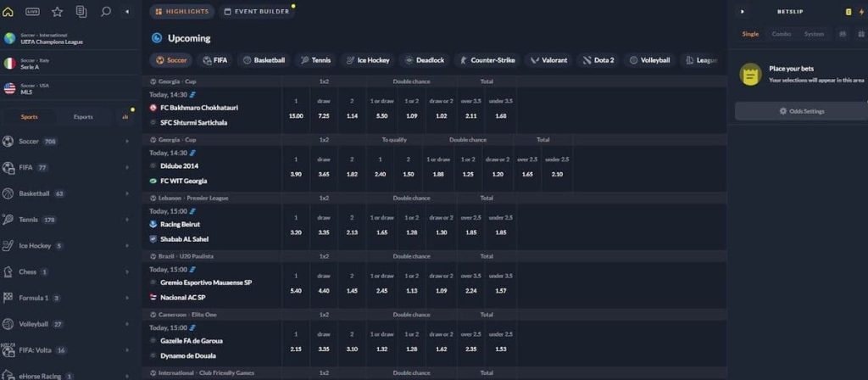Select Ice Hockey sport filter chip
This screenshot has width=868, height=380.
[368, 60]
